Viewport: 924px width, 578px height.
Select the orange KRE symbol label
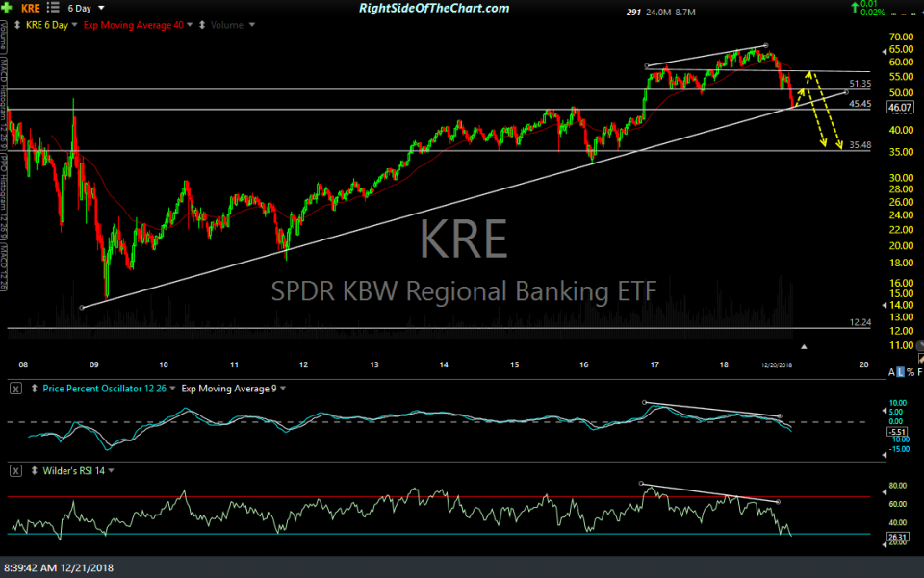[30, 8]
